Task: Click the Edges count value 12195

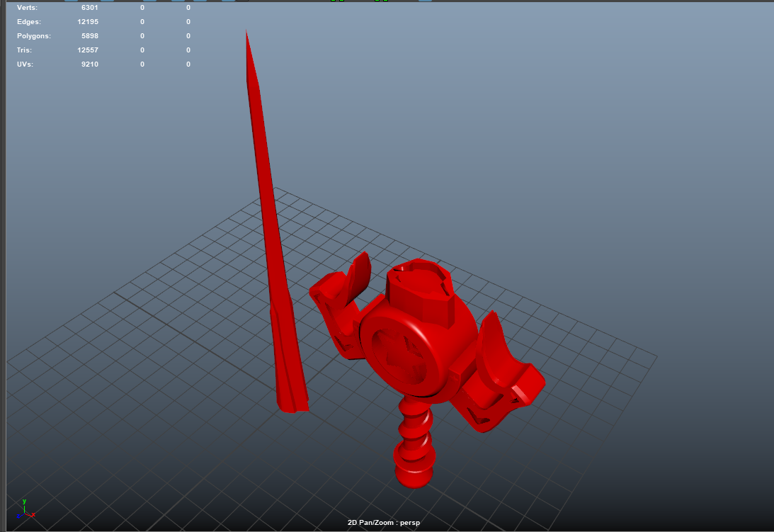Action: coord(88,22)
